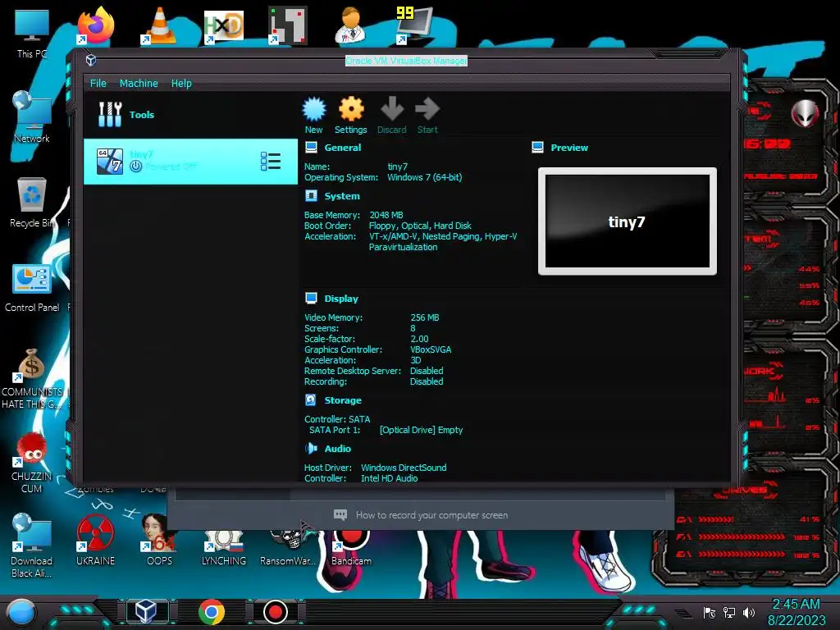Viewport: 840px width, 630px height.
Task: Click the Display section header
Action: (341, 299)
